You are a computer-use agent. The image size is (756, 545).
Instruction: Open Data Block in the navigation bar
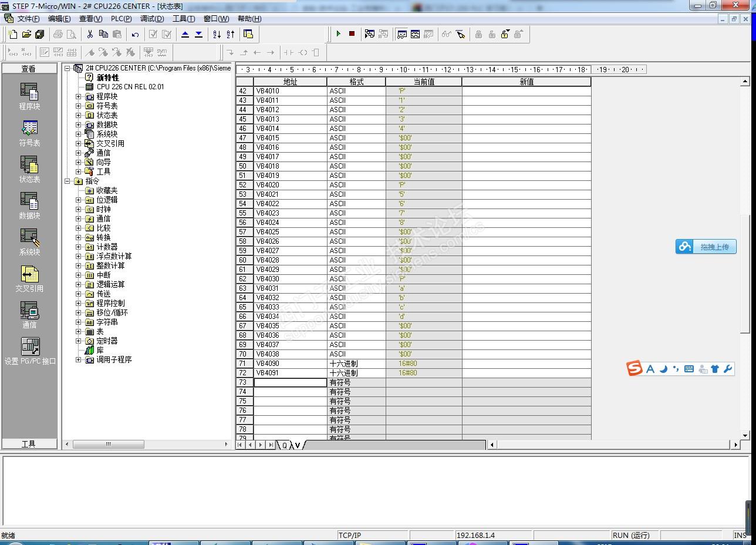[29, 206]
